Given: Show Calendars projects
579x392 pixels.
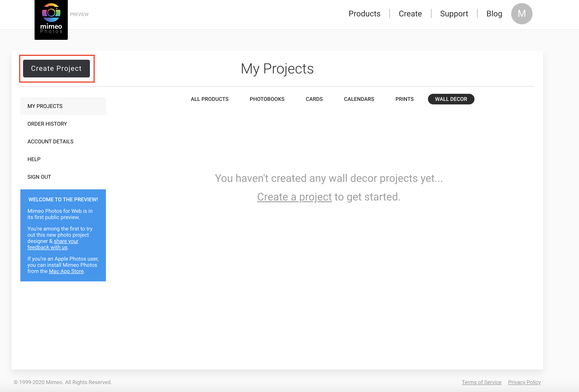Looking at the screenshot, I should (359, 99).
